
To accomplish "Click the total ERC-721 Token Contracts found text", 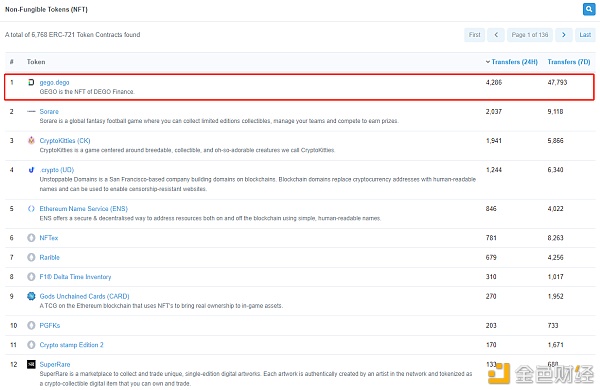I will click(73, 35).
